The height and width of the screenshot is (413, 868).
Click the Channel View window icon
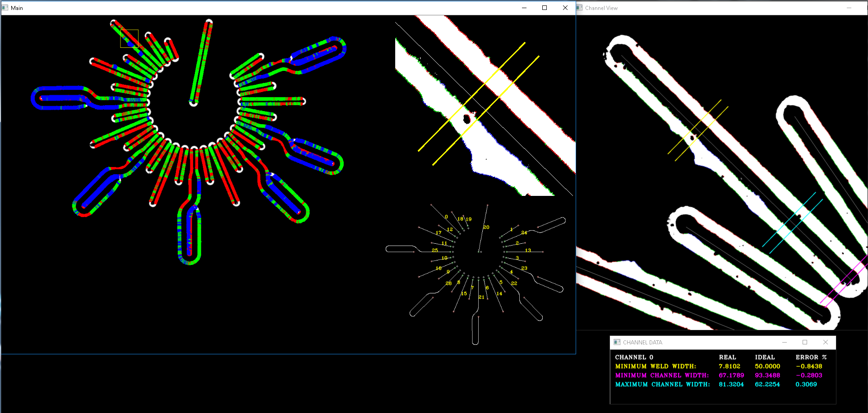click(x=580, y=8)
